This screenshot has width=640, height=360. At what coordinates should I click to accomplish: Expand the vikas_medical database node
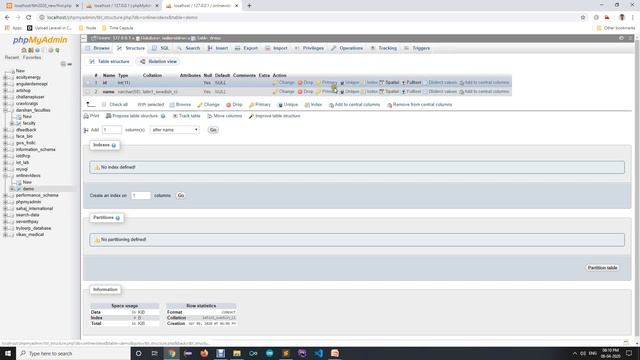[5, 235]
